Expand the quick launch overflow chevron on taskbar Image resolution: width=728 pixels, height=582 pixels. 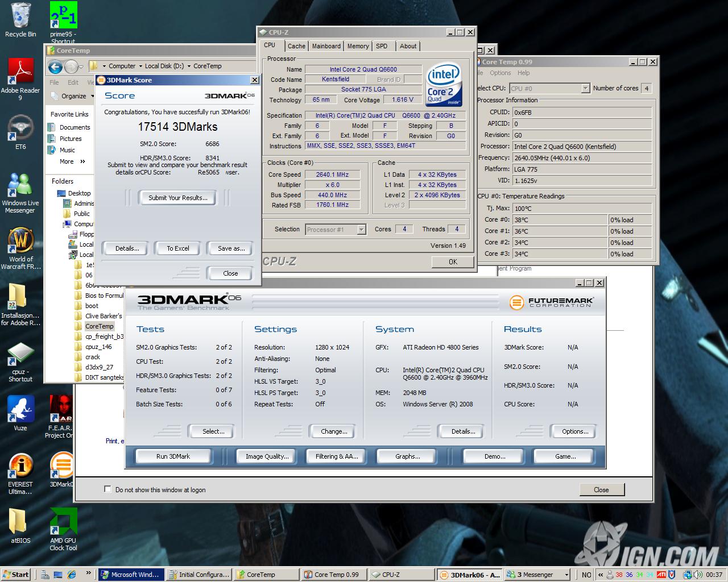click(x=89, y=573)
